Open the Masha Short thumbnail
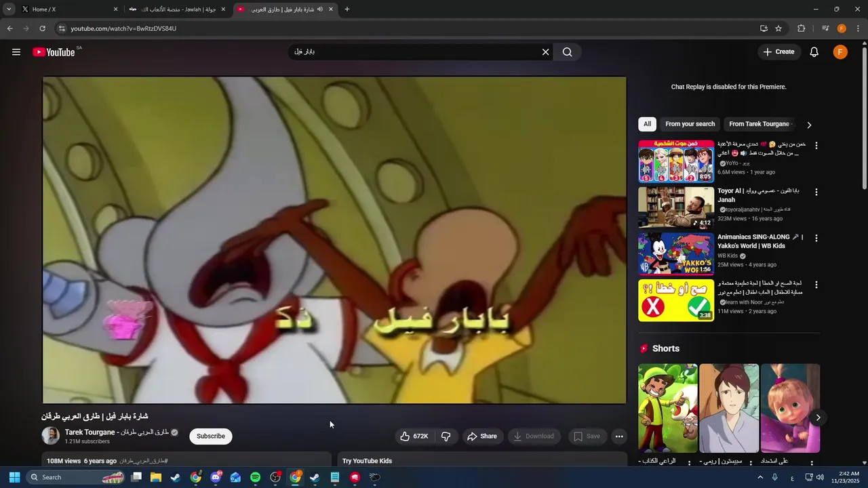This screenshot has height=488, width=868. pos(790,408)
